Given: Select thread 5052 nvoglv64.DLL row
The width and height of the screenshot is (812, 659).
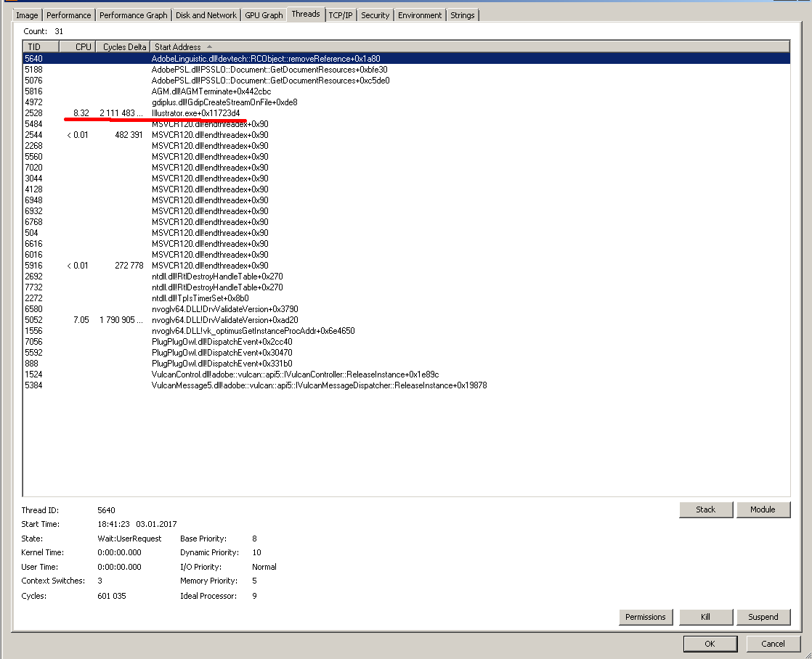Looking at the screenshot, I should tap(407, 319).
